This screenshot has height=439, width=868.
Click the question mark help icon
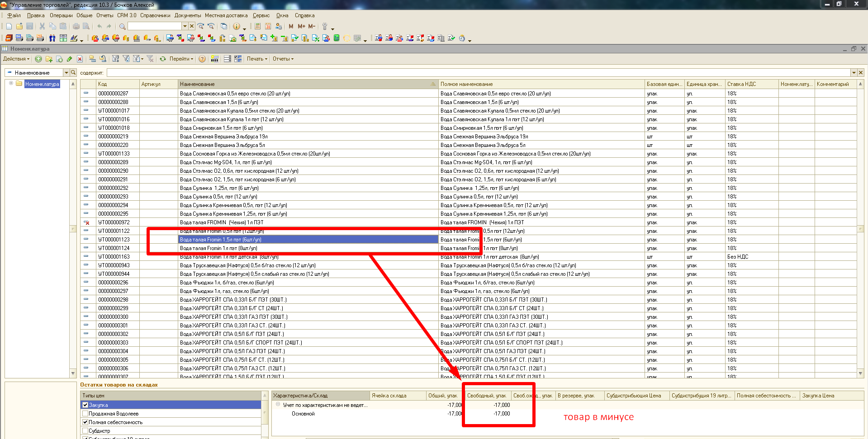[202, 59]
